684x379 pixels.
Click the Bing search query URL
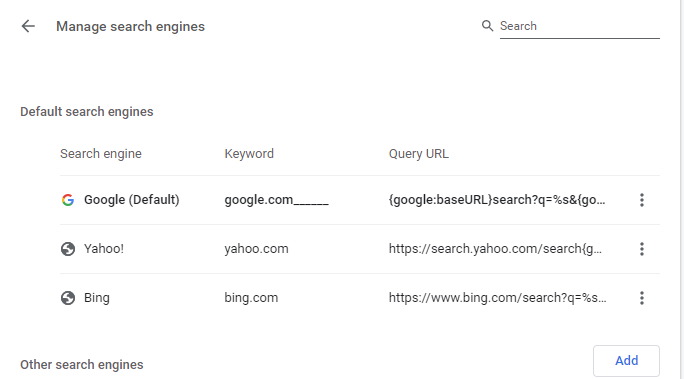tap(497, 298)
